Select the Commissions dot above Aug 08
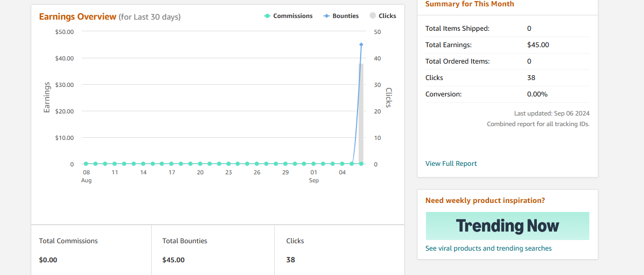 86,164
